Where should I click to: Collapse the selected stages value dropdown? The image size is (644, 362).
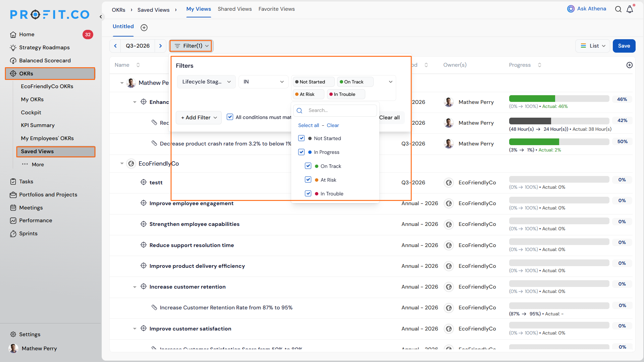pos(391,82)
